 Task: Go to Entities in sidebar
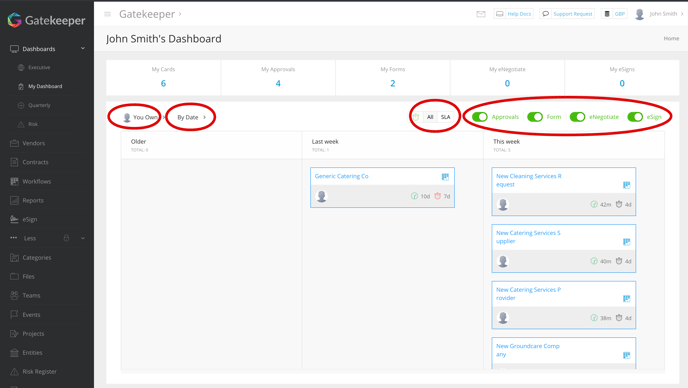pyautogui.click(x=32, y=352)
